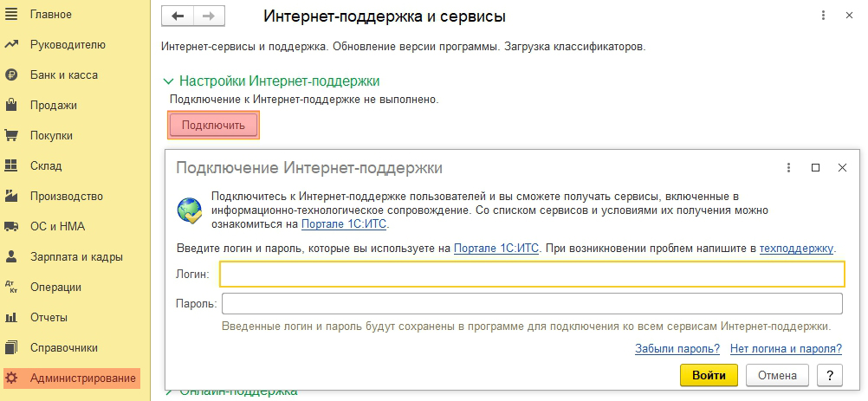The width and height of the screenshot is (868, 401).
Task: Open the Главное section
Action: (x=51, y=15)
